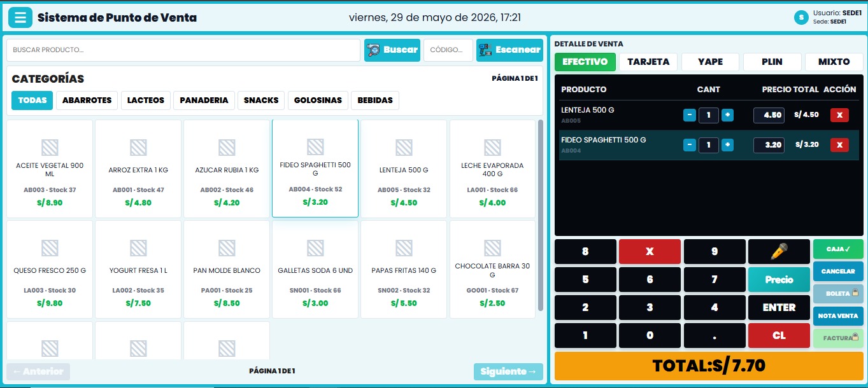Click the red CL clear key
This screenshot has height=388, width=868.
779,335
